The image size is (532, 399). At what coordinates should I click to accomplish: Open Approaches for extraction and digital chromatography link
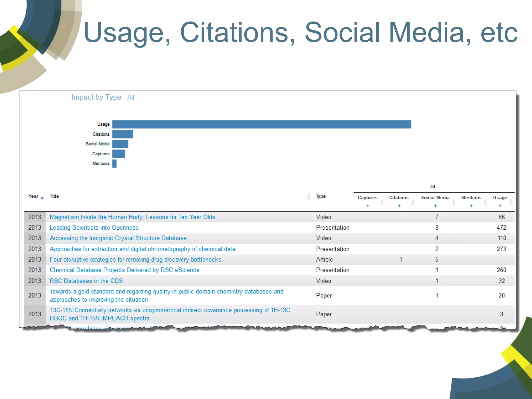coord(143,249)
